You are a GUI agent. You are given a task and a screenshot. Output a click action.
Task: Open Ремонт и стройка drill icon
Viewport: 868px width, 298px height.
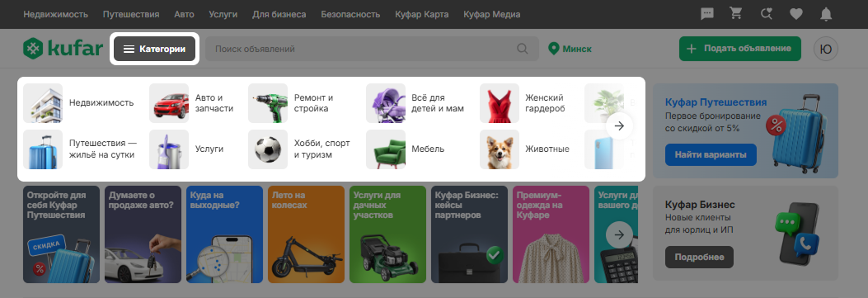[x=268, y=103]
